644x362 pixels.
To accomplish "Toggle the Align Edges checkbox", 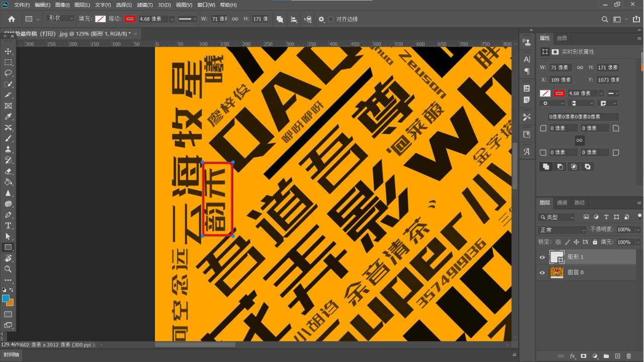I will [331, 19].
